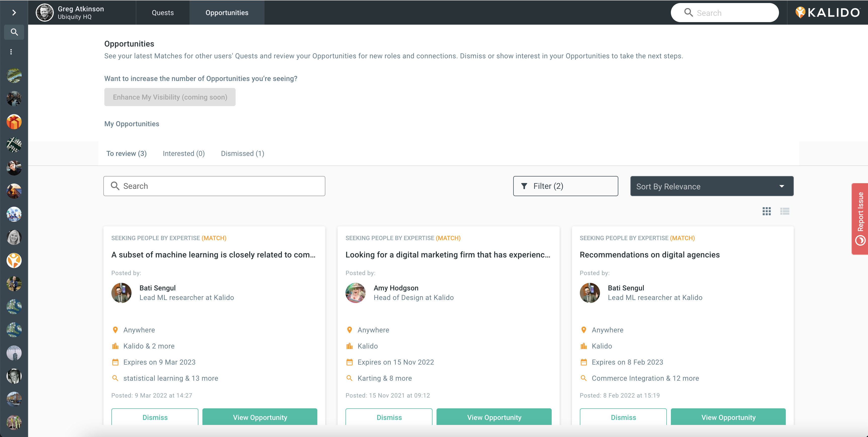Click the Report Issue side tab

pos(860,219)
